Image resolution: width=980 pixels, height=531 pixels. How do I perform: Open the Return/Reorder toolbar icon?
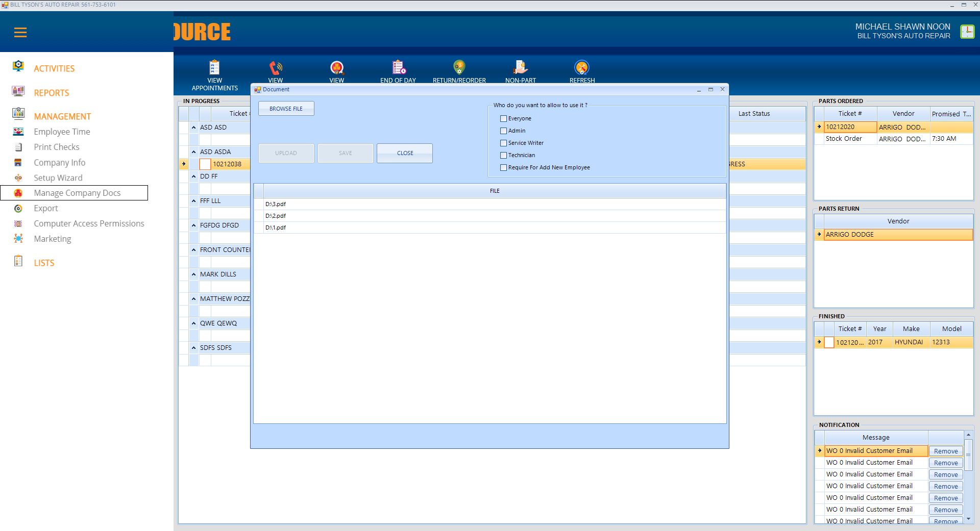tap(459, 68)
